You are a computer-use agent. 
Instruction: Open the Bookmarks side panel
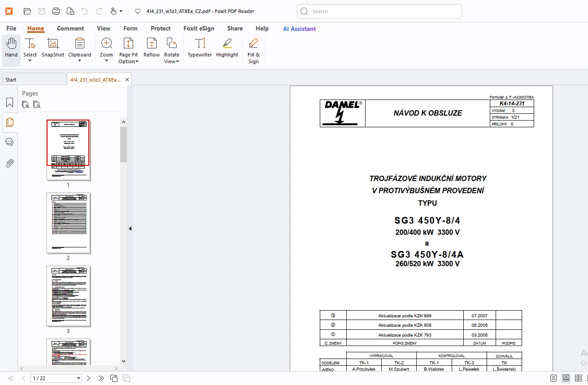tap(9, 103)
